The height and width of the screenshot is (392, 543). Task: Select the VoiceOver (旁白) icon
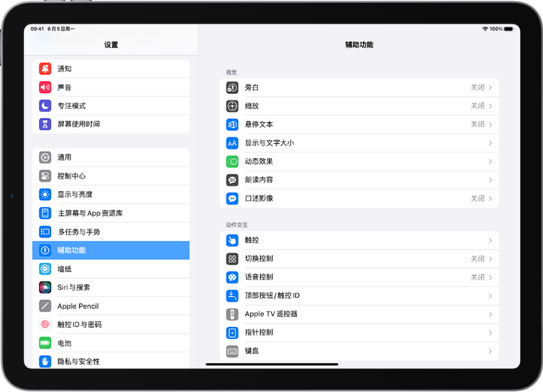[x=232, y=88]
